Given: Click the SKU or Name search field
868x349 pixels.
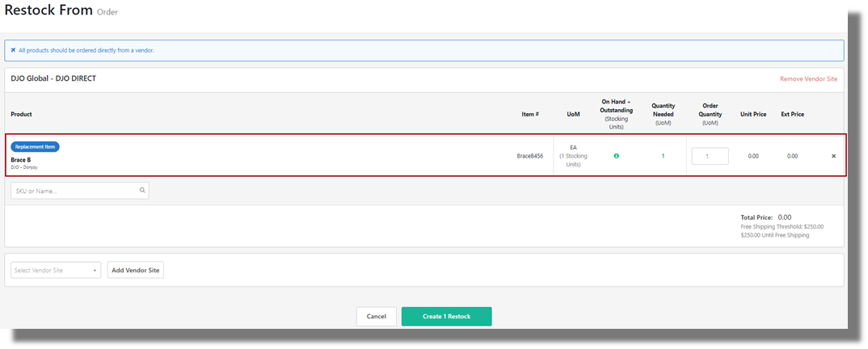Looking at the screenshot, I should [x=74, y=191].
